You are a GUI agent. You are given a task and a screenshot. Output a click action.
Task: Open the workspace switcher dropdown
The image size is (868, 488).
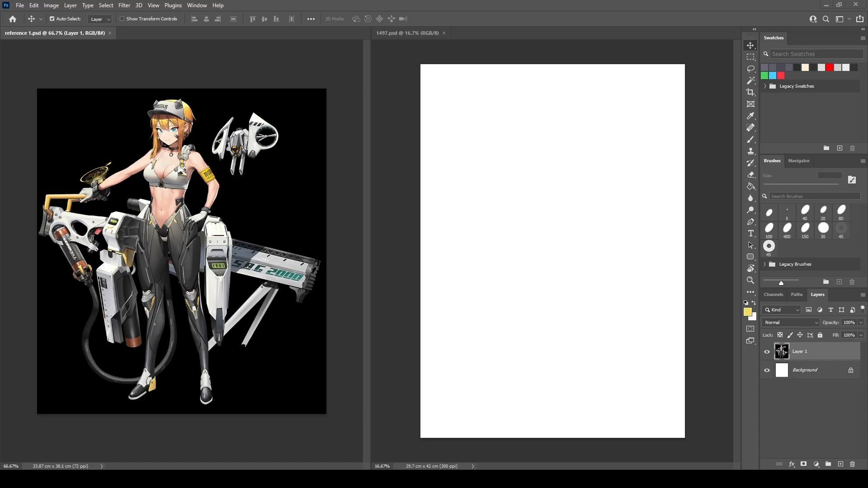[x=843, y=19]
